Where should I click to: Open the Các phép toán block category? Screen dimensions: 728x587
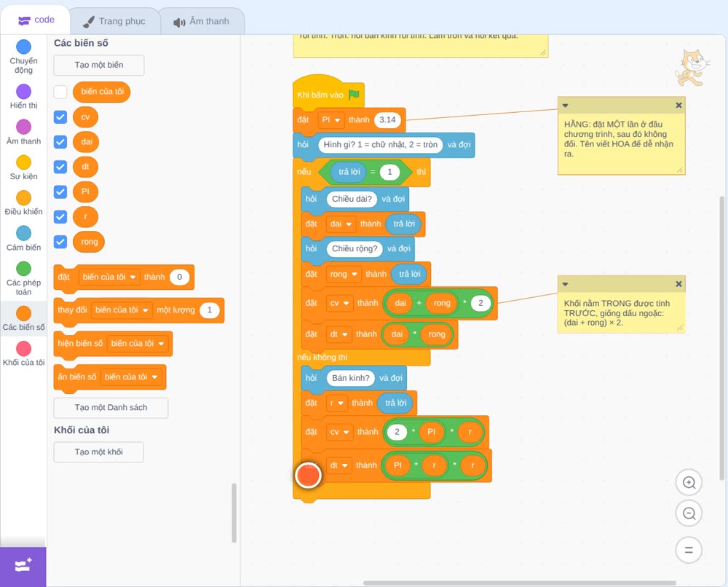pos(23,279)
